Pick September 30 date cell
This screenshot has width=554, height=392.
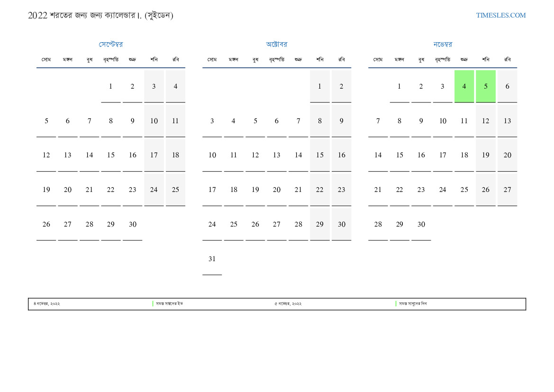click(132, 224)
